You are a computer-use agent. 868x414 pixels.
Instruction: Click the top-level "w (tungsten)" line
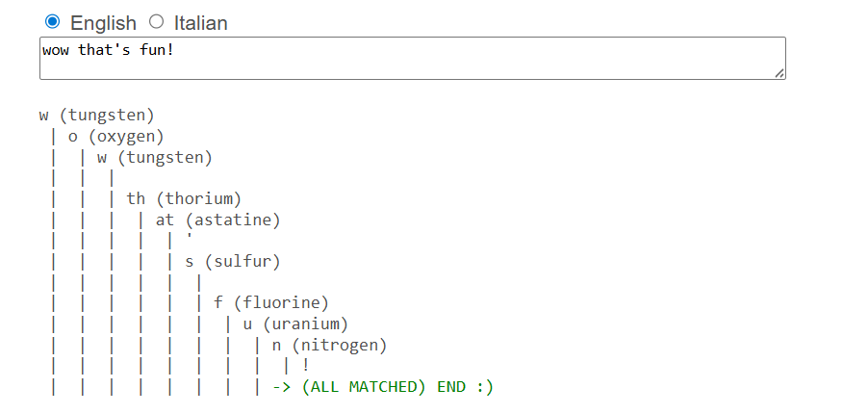(x=96, y=116)
